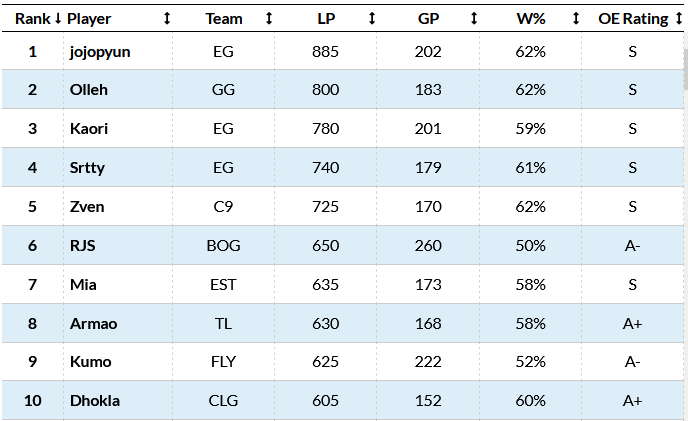Click the GP column sort arrows icon
Viewport: 688px width, 421px height.
pos(474,19)
